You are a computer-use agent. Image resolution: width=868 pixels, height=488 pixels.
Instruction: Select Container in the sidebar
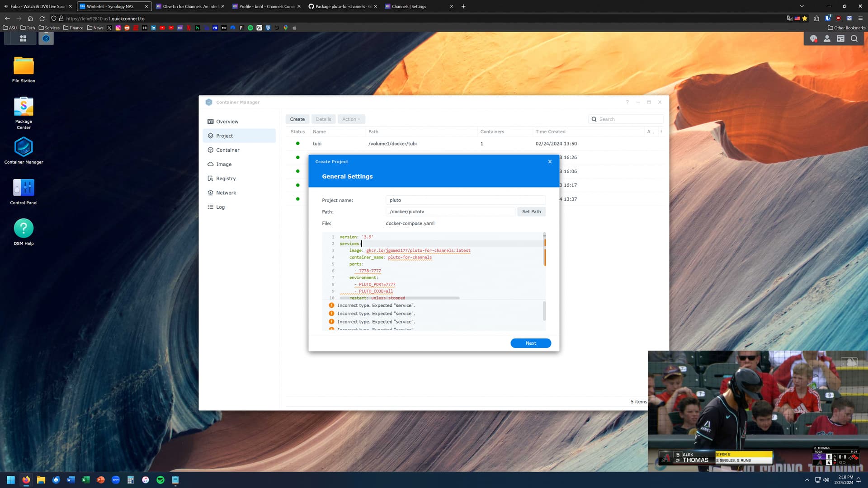coord(227,150)
